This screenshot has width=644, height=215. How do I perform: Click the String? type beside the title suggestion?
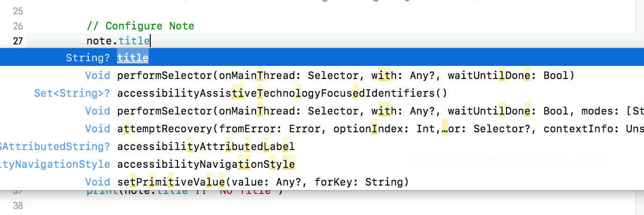pyautogui.click(x=88, y=58)
